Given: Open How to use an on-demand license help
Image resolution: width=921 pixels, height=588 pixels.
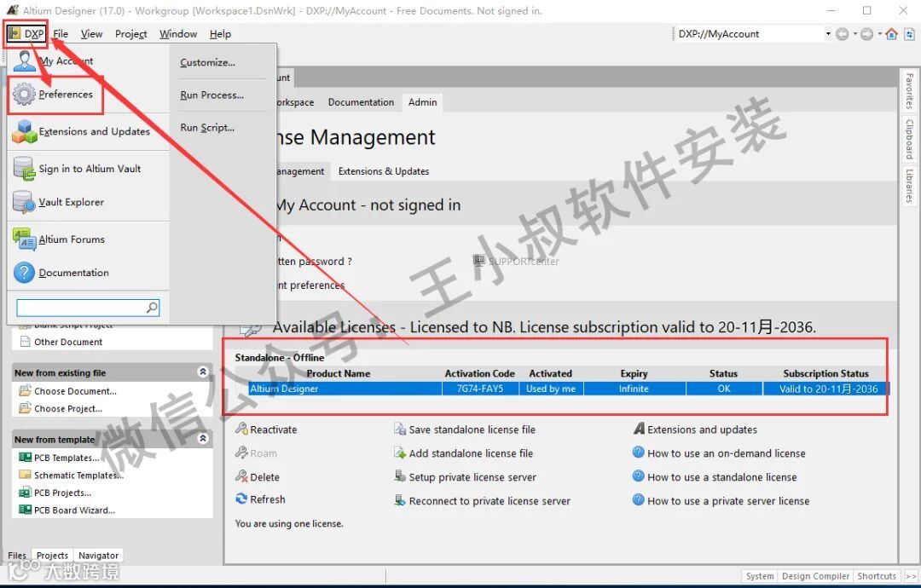Looking at the screenshot, I should 726,453.
